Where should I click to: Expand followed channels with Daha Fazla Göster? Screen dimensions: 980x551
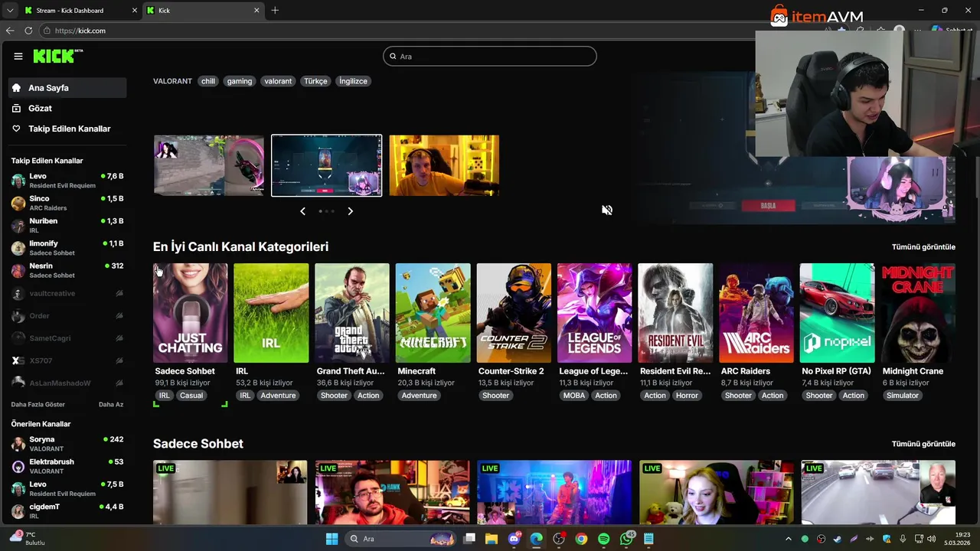click(38, 404)
